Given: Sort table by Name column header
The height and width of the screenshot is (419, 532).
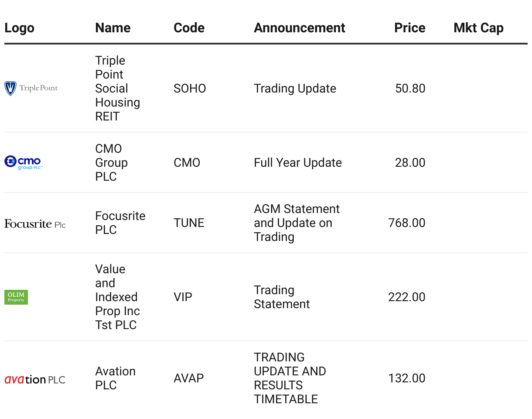Looking at the screenshot, I should (113, 28).
